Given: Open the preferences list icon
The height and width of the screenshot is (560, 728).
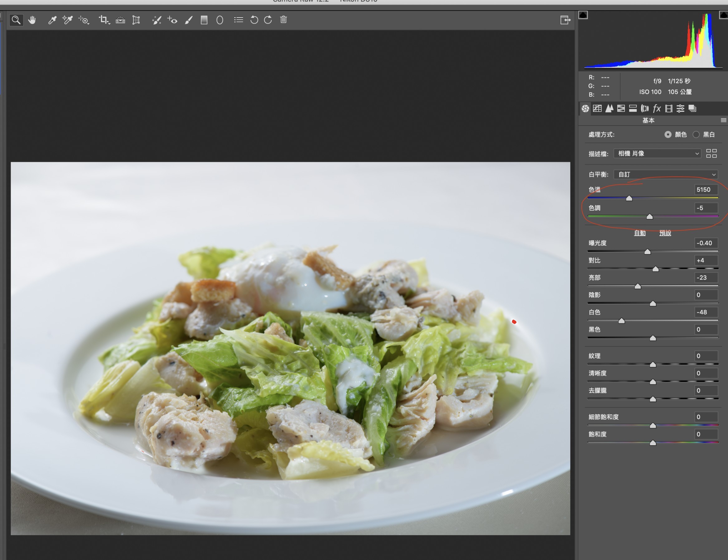Looking at the screenshot, I should point(238,20).
